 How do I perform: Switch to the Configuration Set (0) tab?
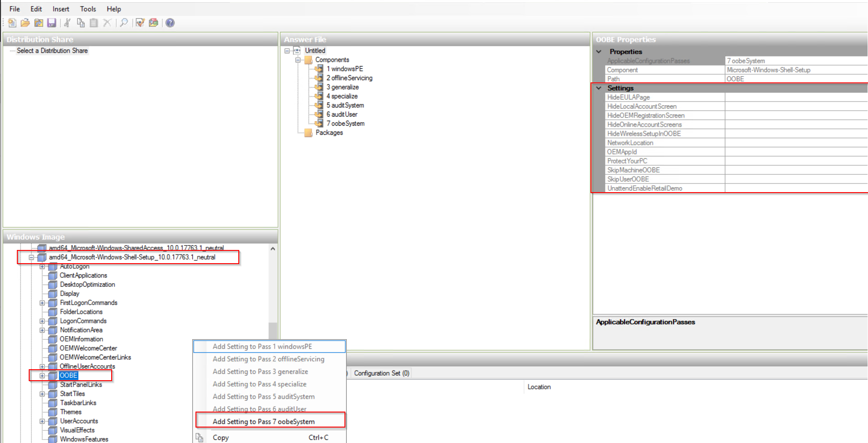point(381,373)
